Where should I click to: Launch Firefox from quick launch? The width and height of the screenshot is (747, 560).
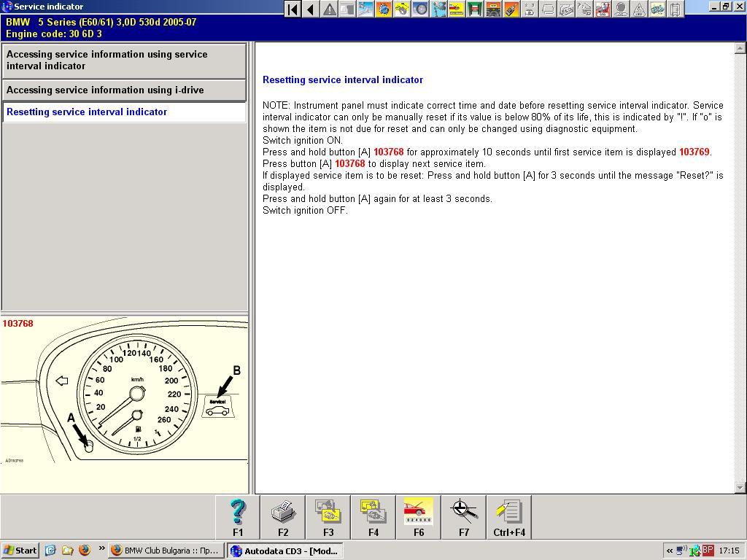point(85,551)
